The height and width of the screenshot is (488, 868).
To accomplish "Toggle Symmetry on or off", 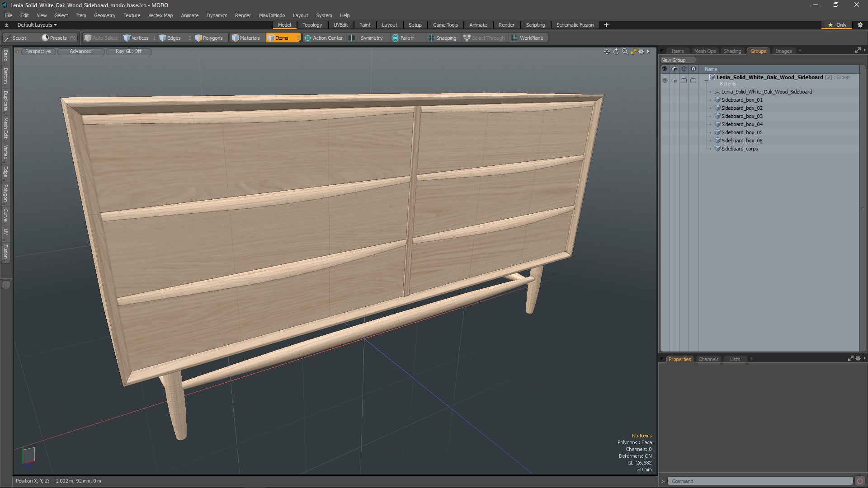I will coord(367,38).
